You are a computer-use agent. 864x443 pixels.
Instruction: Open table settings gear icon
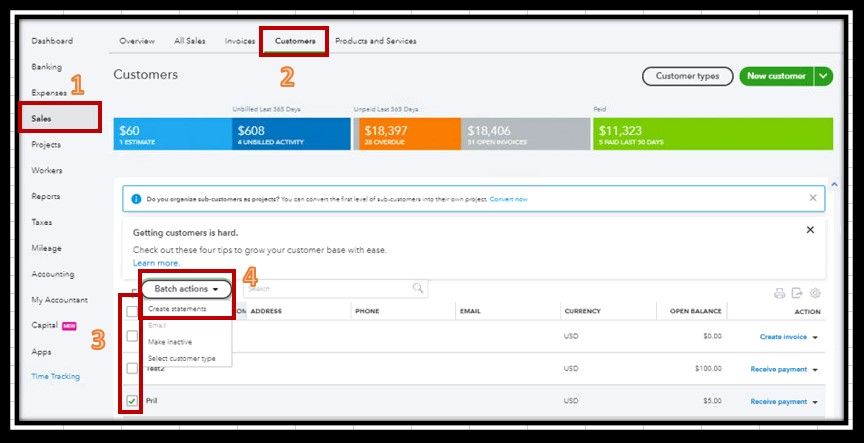[816, 293]
